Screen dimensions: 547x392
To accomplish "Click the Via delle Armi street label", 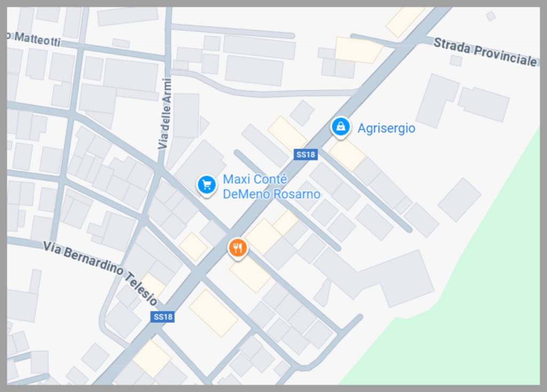I will tap(166, 114).
